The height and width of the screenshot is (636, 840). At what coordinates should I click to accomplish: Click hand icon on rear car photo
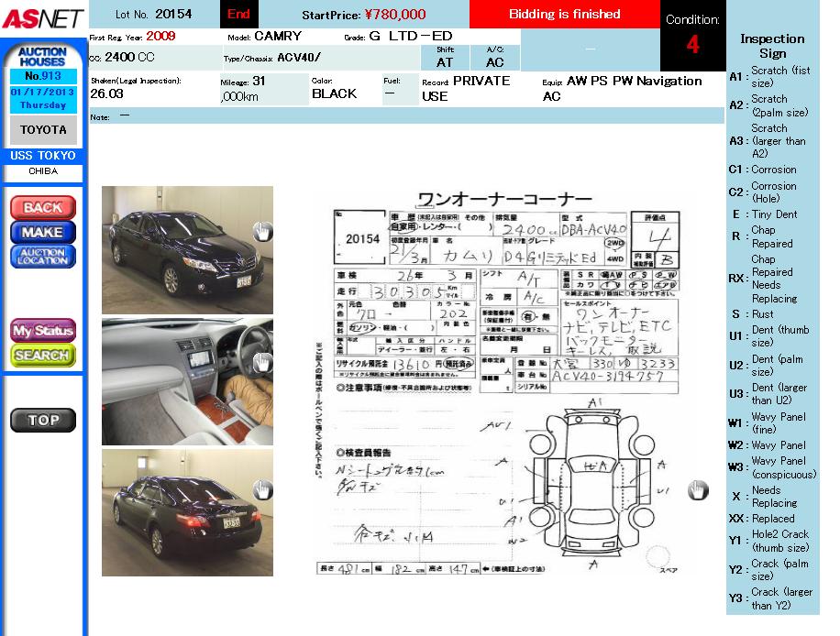pyautogui.click(x=262, y=490)
